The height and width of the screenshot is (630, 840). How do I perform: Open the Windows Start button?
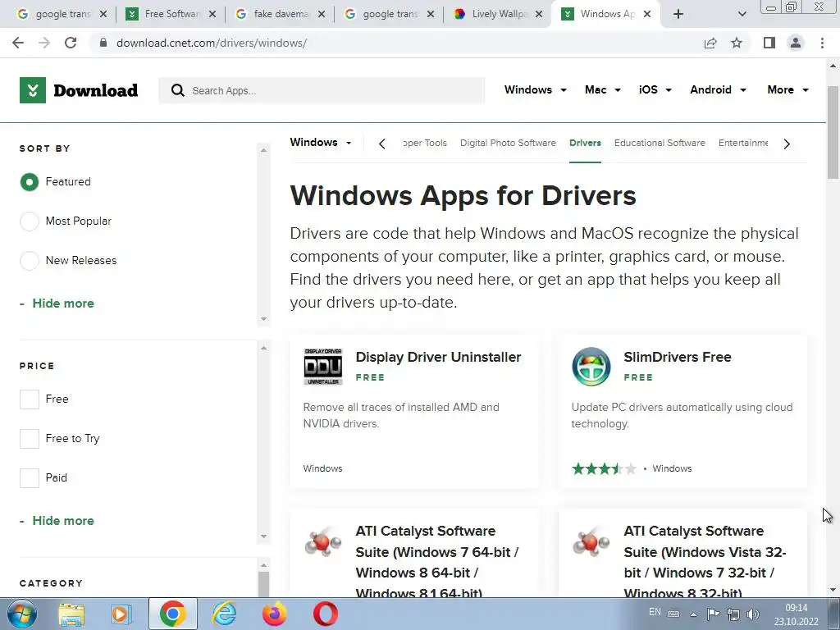coord(21,614)
